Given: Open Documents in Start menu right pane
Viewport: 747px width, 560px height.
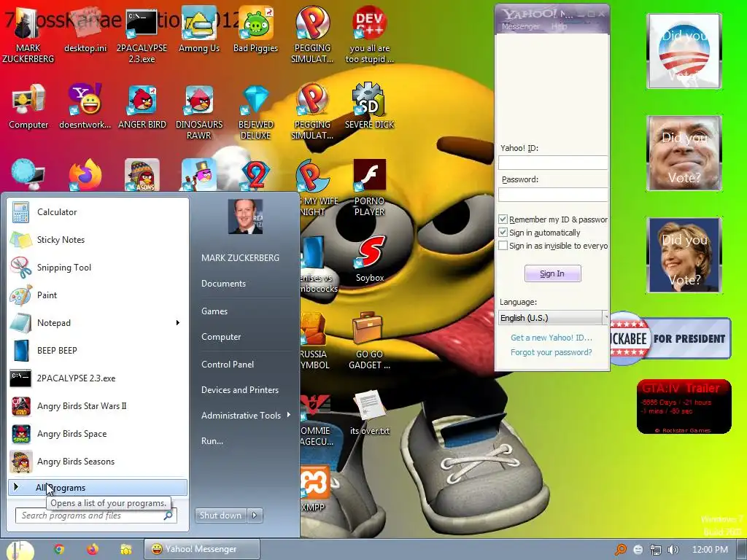Looking at the screenshot, I should click(223, 284).
